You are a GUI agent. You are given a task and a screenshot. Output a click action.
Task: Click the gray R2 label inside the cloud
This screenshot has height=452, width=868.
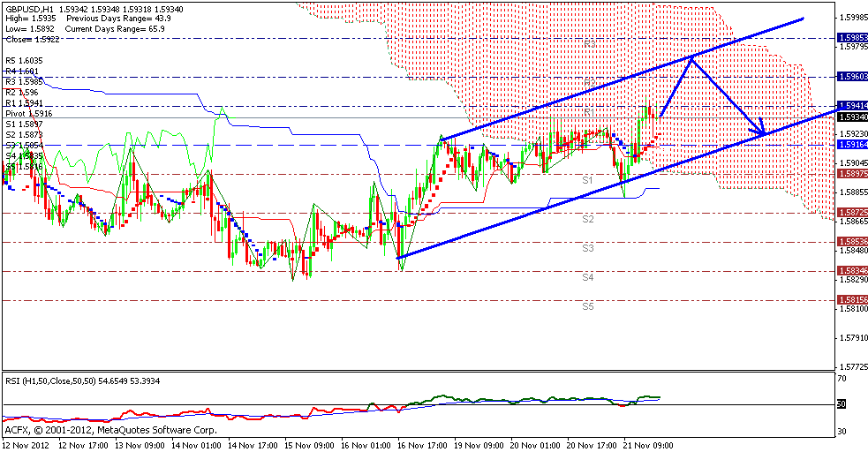pos(590,82)
